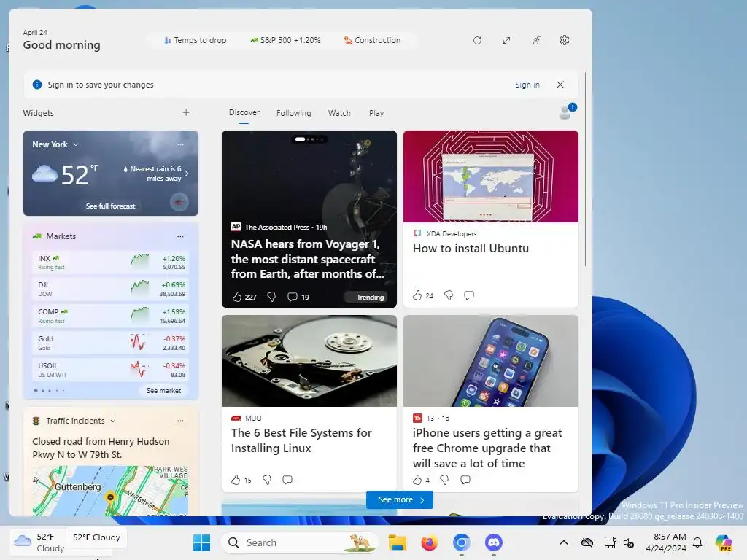Viewport: 747px width, 560px height.
Task: Comment on How to install Ubuntu
Action: coord(469,295)
